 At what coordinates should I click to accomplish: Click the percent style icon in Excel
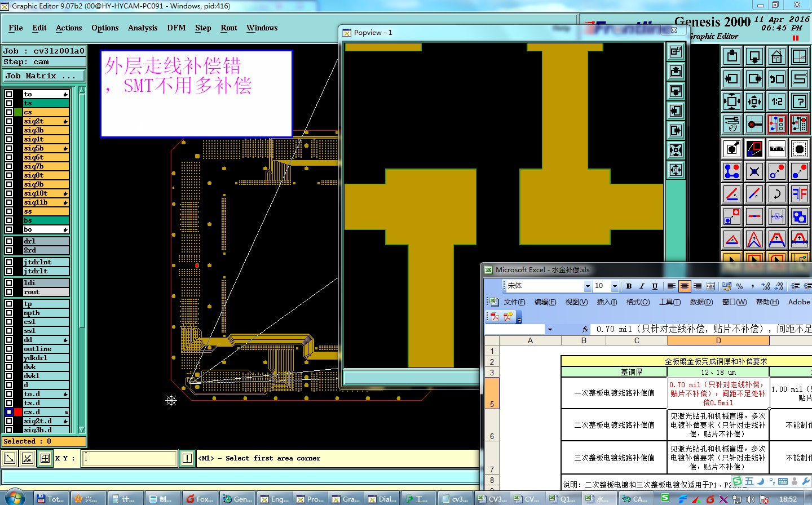click(739, 286)
